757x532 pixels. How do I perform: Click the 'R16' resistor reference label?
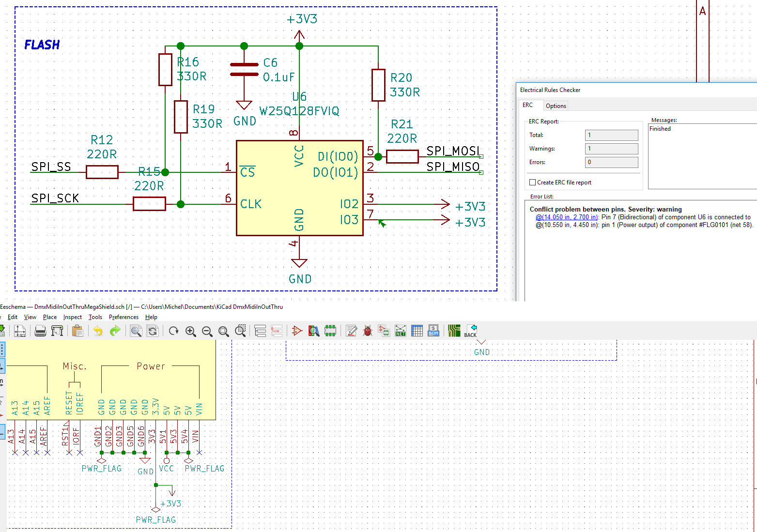188,62
